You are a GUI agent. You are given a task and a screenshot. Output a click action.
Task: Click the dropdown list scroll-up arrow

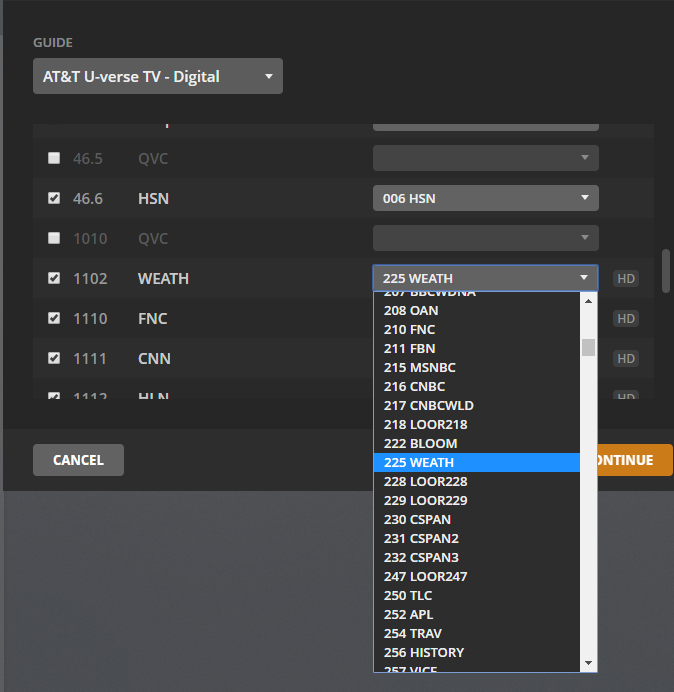588,301
